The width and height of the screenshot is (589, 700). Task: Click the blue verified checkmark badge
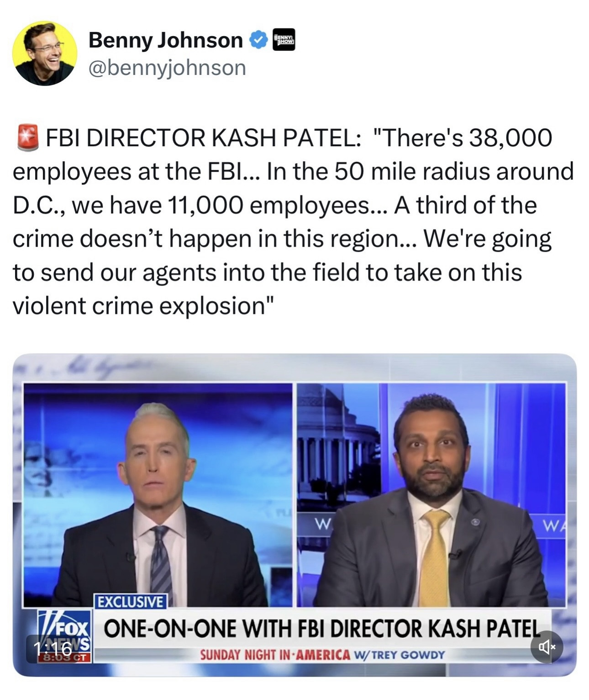[258, 41]
